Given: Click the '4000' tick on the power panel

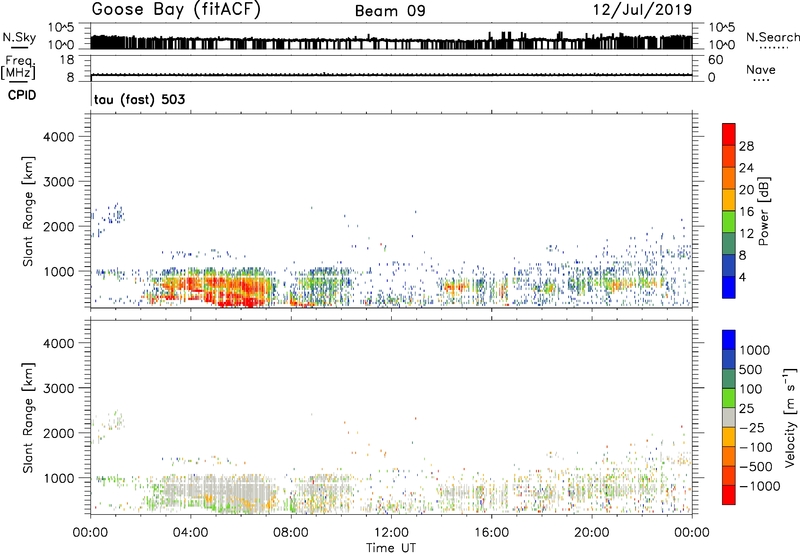Looking at the screenshot, I should click(58, 137).
